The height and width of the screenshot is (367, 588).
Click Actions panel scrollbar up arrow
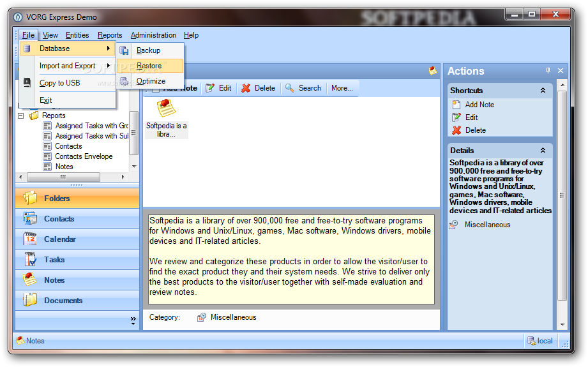562,85
